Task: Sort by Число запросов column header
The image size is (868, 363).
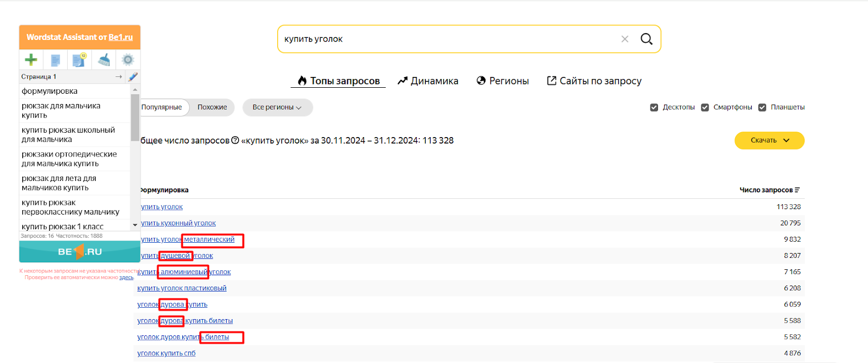Action: click(x=769, y=190)
